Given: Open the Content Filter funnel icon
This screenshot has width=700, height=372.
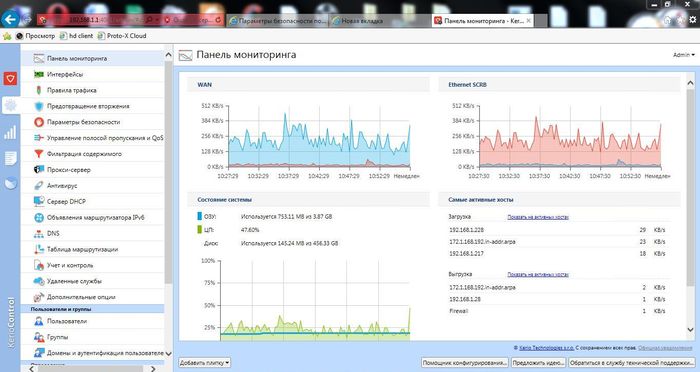Looking at the screenshot, I should 39,154.
